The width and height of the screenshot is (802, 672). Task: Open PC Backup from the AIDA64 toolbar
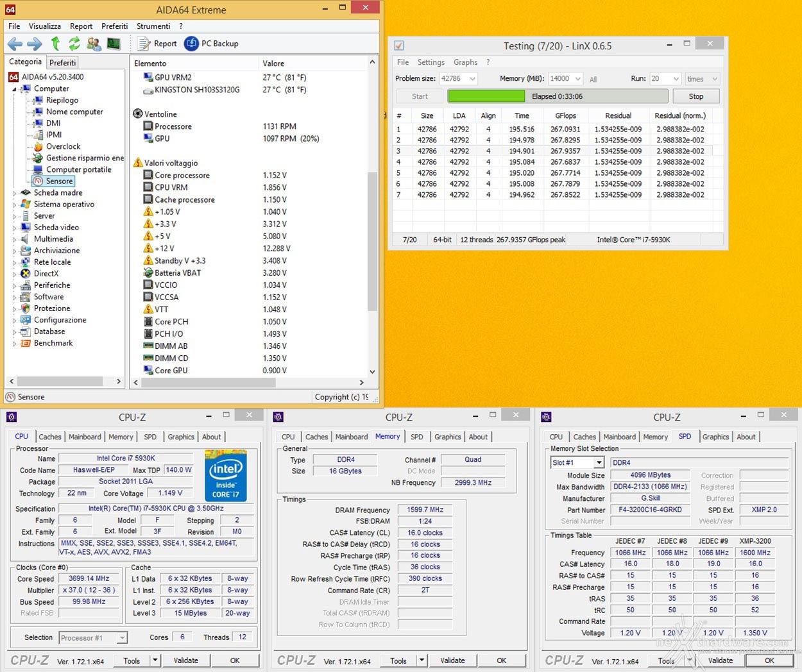tap(211, 44)
